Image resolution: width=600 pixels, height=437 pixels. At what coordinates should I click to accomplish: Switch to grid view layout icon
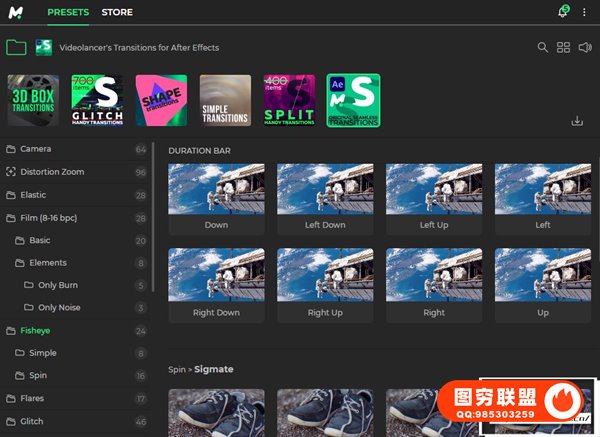(x=564, y=47)
